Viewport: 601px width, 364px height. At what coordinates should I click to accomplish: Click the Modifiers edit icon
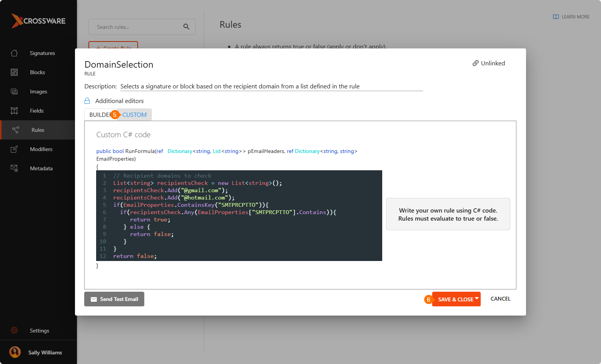pyautogui.click(x=14, y=149)
